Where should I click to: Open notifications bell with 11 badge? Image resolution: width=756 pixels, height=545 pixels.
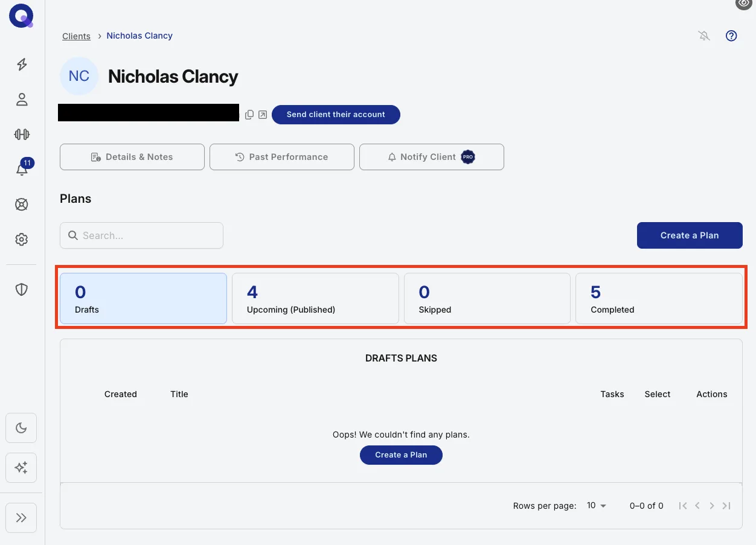coord(23,168)
